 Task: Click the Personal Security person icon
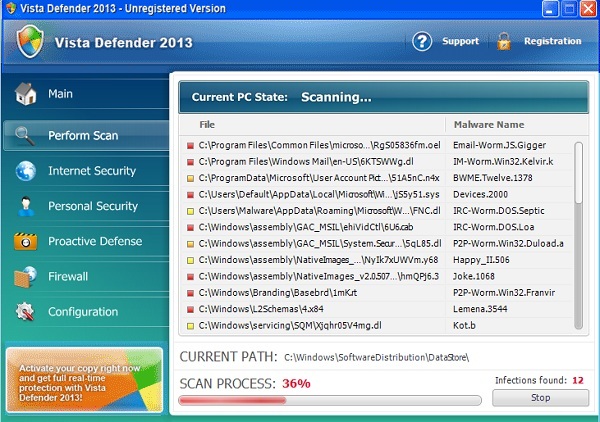(x=26, y=206)
